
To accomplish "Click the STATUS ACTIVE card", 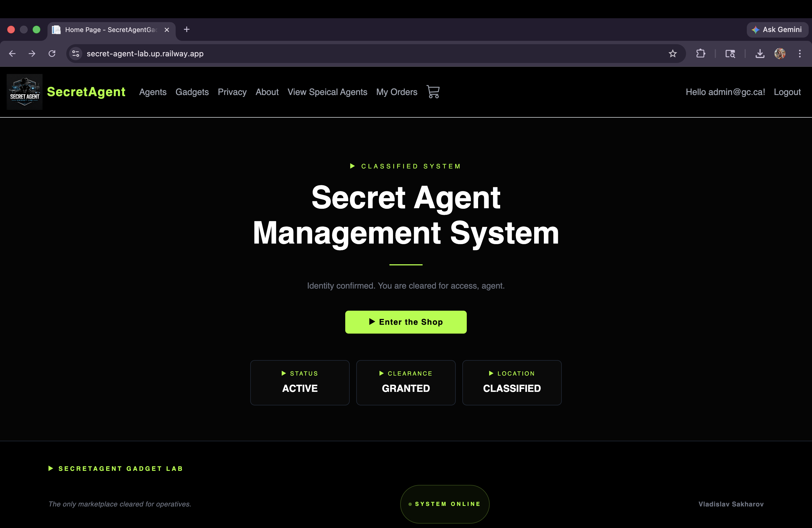I will (300, 383).
